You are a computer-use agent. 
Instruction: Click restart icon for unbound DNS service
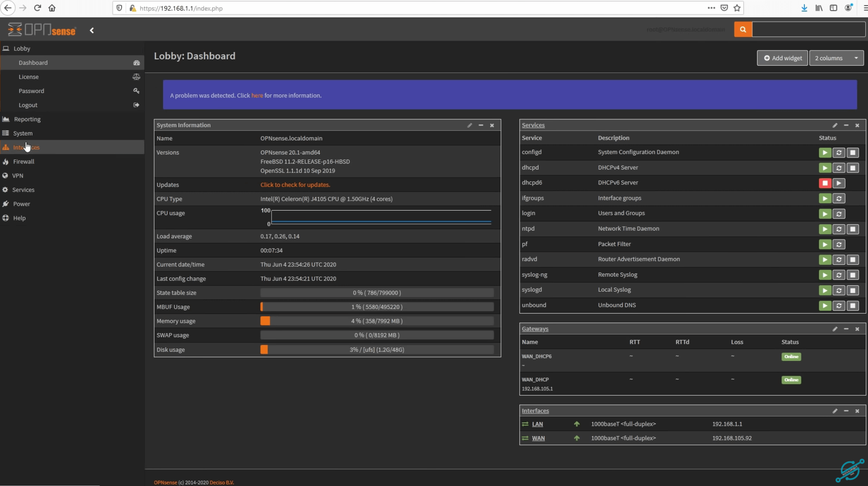pos(839,305)
